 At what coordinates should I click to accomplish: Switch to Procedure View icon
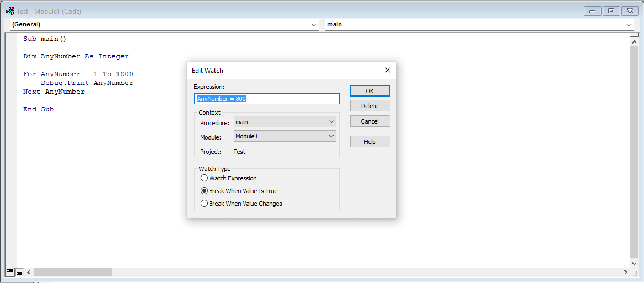[x=10, y=271]
